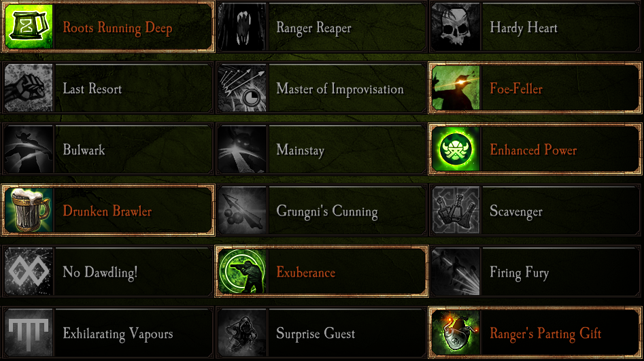Image resolution: width=644 pixels, height=361 pixels.
Task: Toggle off the Enhanced Power talent
Action: (535, 149)
